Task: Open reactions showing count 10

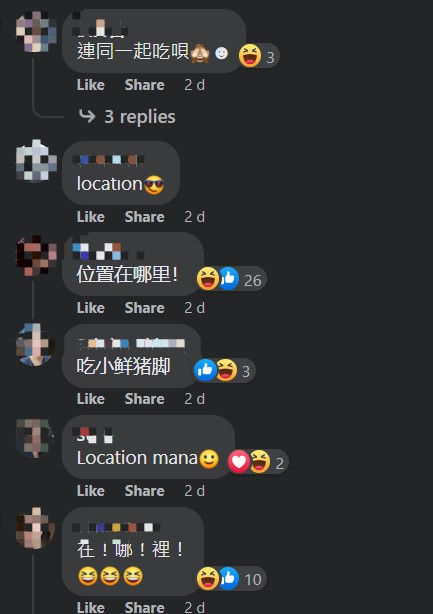Action: [229, 579]
